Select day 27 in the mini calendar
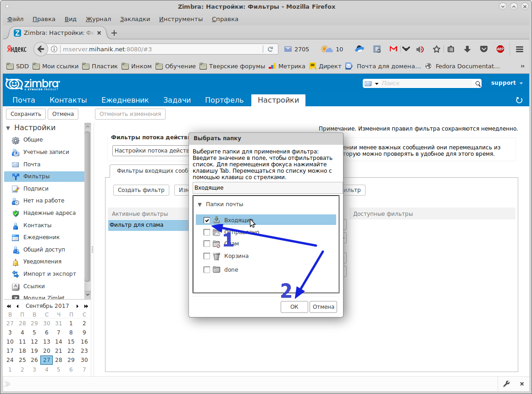 tap(46, 360)
